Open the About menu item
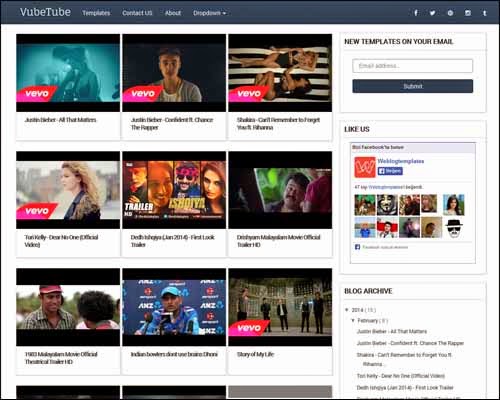 pyautogui.click(x=173, y=13)
